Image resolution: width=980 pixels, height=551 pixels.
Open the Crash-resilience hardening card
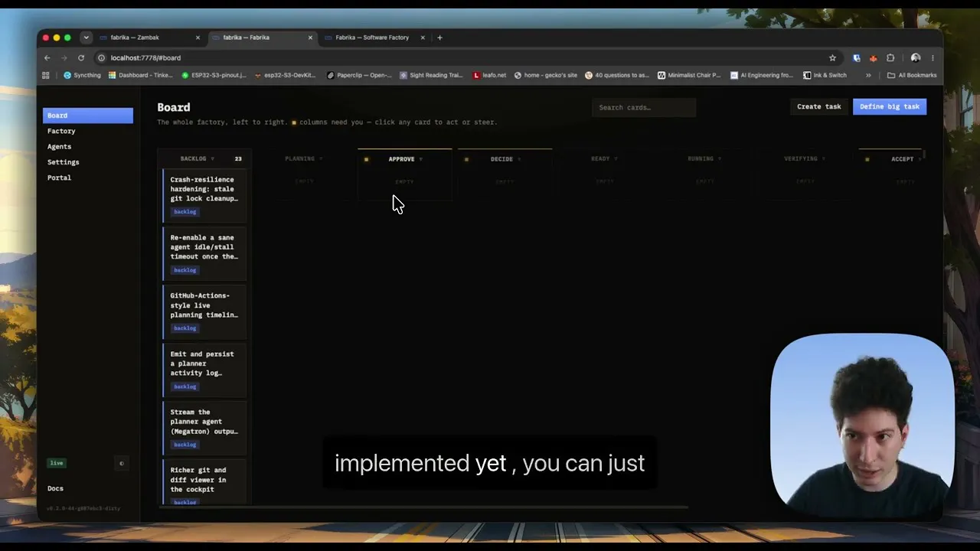coord(204,195)
